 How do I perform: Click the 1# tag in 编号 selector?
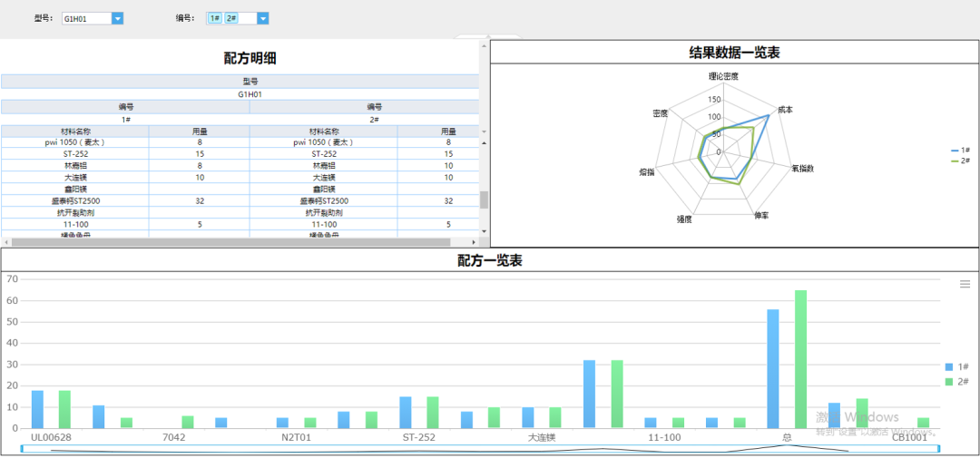214,18
